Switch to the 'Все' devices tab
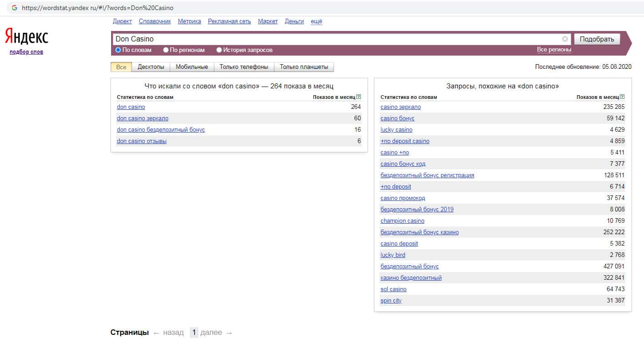644x349 pixels. 121,67
